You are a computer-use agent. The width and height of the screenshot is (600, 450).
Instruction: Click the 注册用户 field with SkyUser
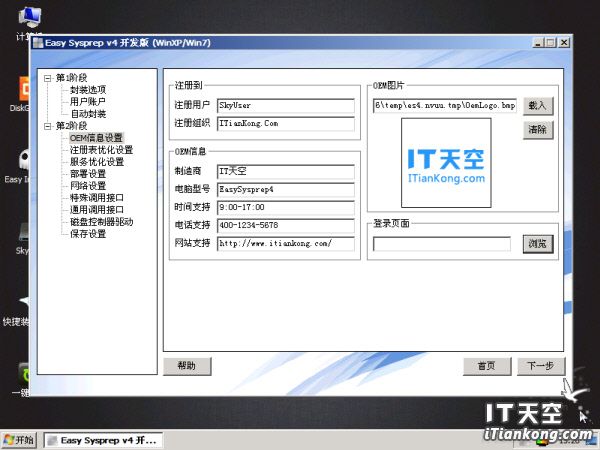pos(285,106)
